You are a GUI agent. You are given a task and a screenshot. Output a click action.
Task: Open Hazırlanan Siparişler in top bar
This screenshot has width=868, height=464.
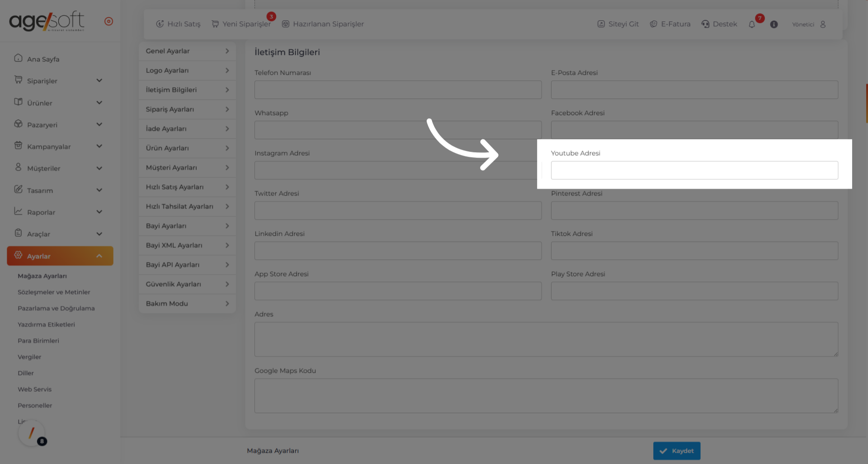(323, 24)
